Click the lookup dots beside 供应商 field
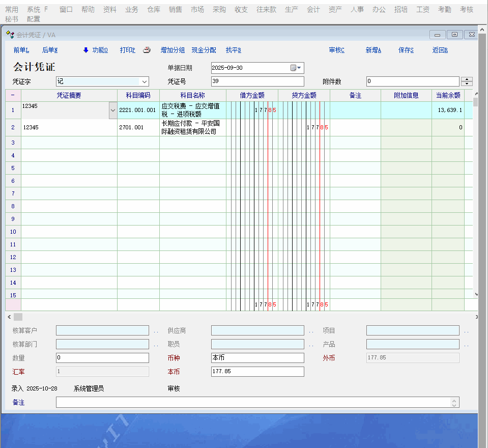This screenshot has height=448, width=488. [311, 331]
